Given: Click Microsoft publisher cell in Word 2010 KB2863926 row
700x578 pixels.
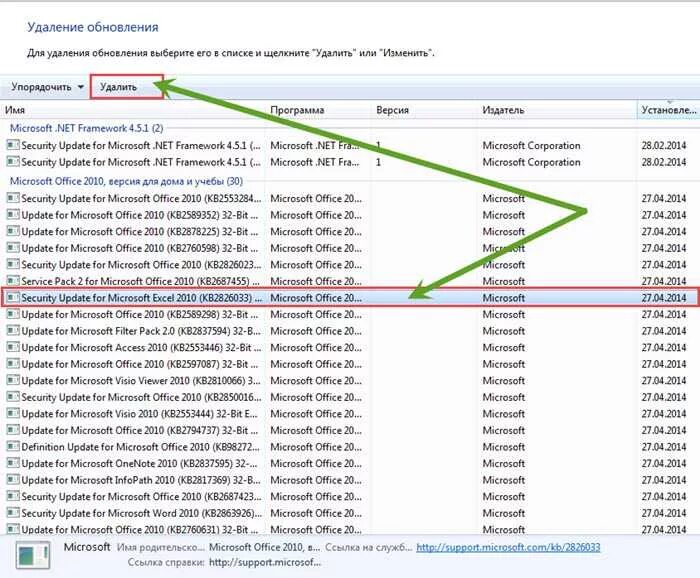Looking at the screenshot, I should [504, 513].
